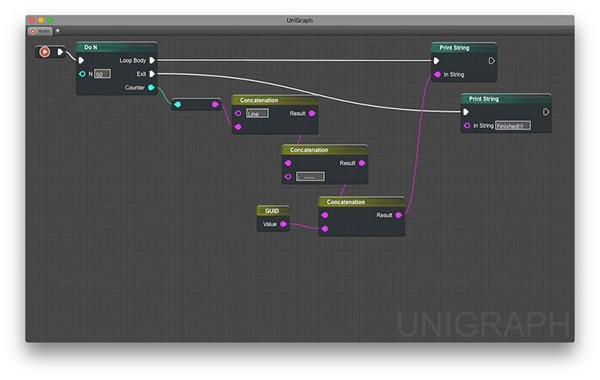Viewport: 600px width, 380px height.
Task: Click exec output pin of the 'Finished!!!' Print String
Action: [x=546, y=112]
